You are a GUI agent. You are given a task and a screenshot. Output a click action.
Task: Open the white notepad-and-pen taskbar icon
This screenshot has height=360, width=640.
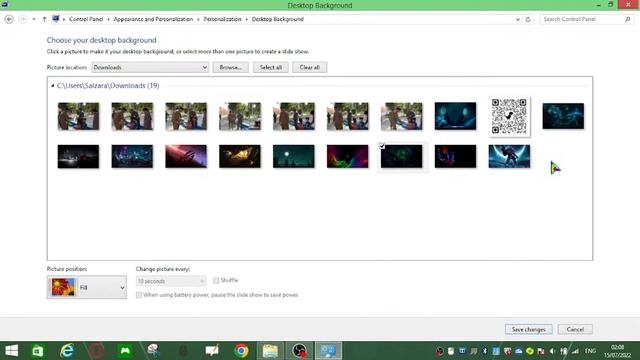tap(212, 351)
